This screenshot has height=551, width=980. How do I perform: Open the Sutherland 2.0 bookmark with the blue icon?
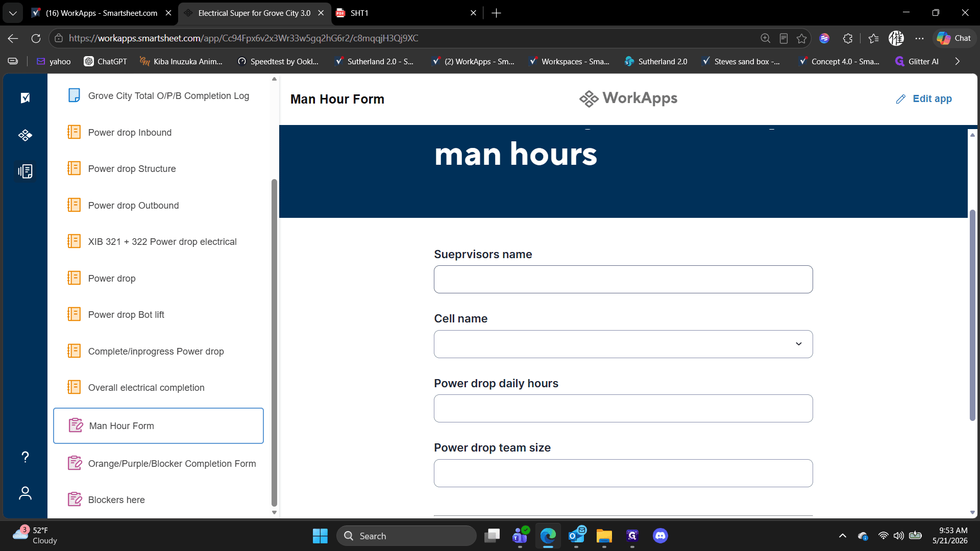tap(656, 61)
